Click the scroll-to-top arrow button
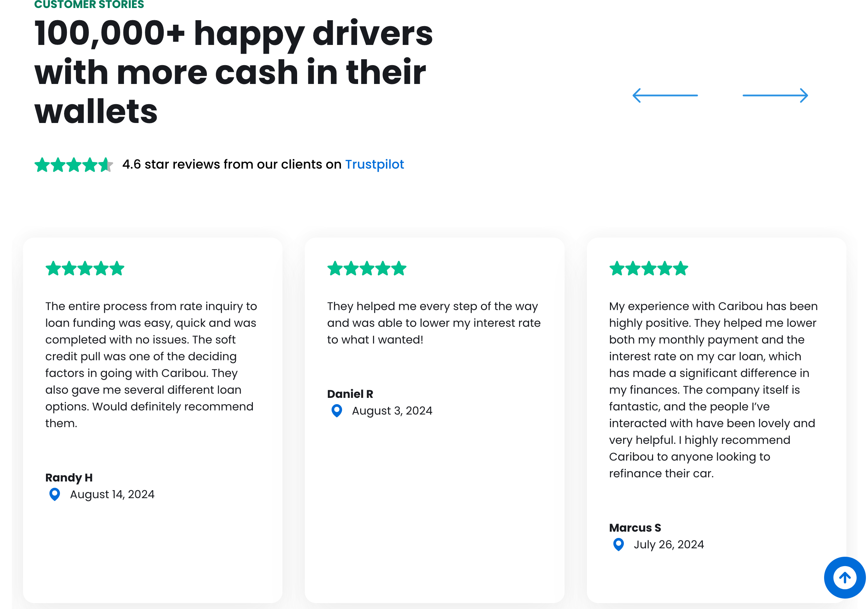868x609 pixels. tap(845, 577)
